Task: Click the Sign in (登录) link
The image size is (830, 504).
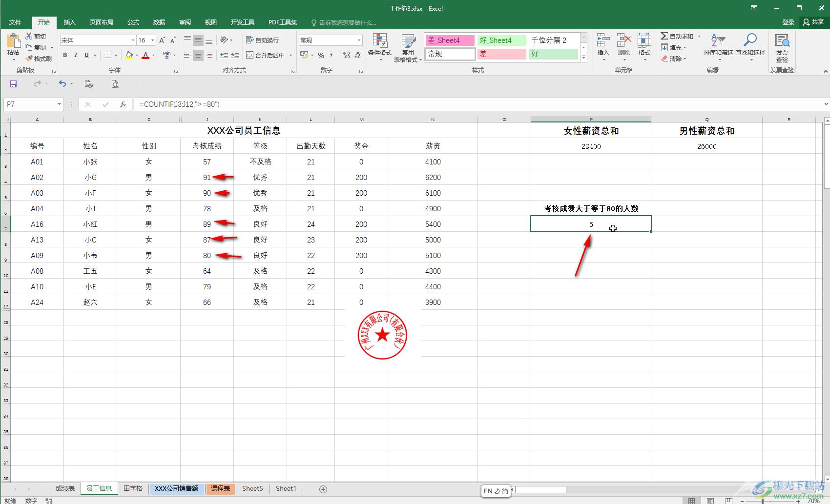Action: (x=788, y=22)
